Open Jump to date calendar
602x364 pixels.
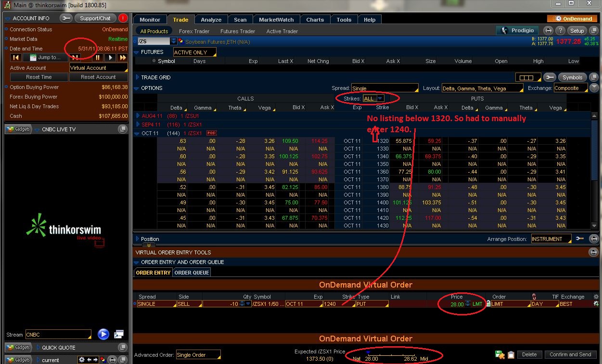[45, 58]
